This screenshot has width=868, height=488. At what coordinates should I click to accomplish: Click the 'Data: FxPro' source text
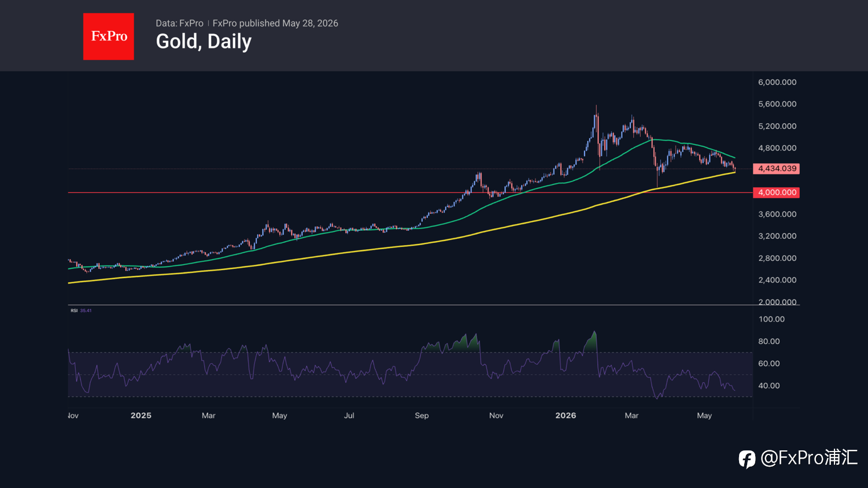[179, 23]
